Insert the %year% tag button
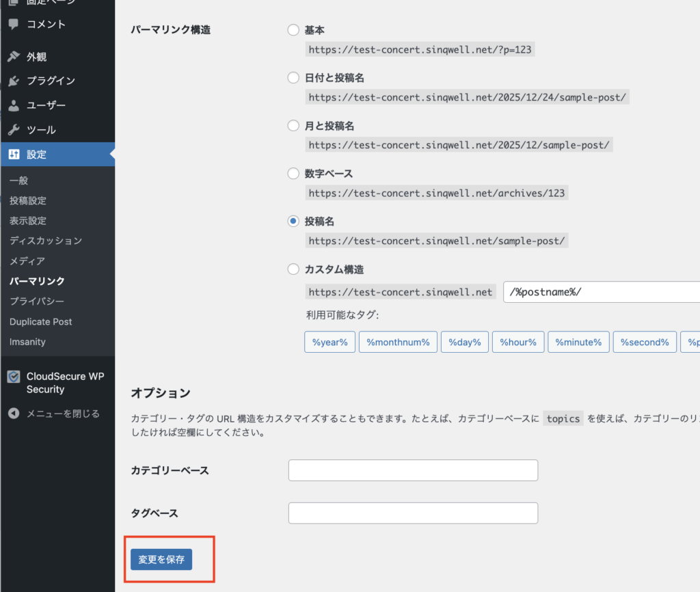This screenshot has height=592, width=700. tap(330, 342)
